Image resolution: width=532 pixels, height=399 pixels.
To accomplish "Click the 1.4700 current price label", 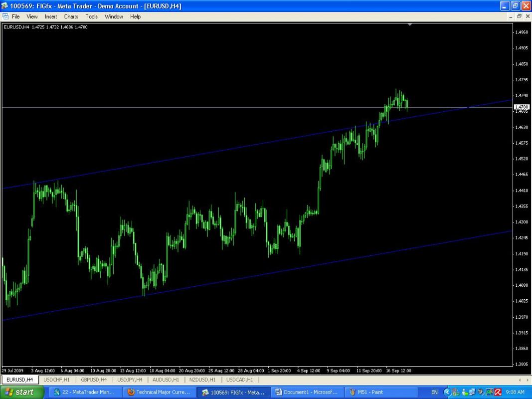I will [x=521, y=107].
